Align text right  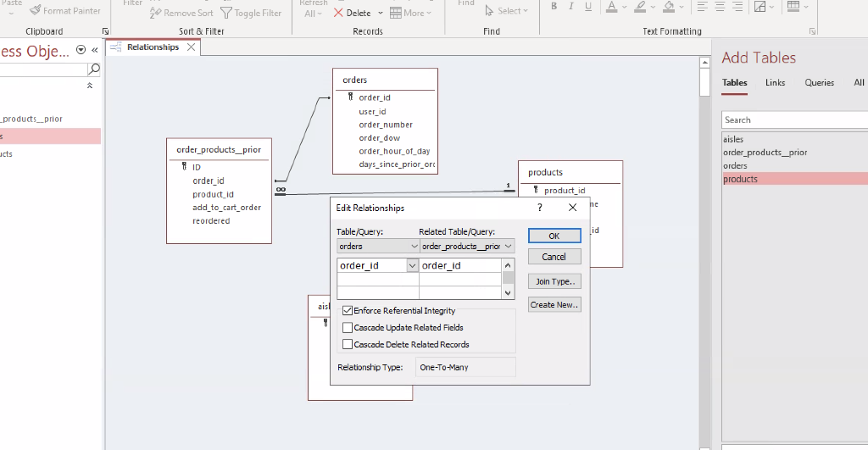click(737, 7)
